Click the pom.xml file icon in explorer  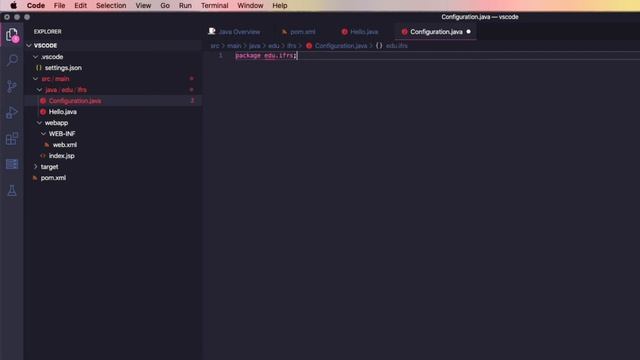(35, 178)
